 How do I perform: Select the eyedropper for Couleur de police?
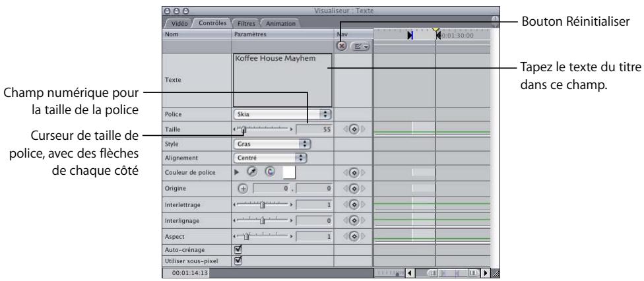[x=252, y=172]
